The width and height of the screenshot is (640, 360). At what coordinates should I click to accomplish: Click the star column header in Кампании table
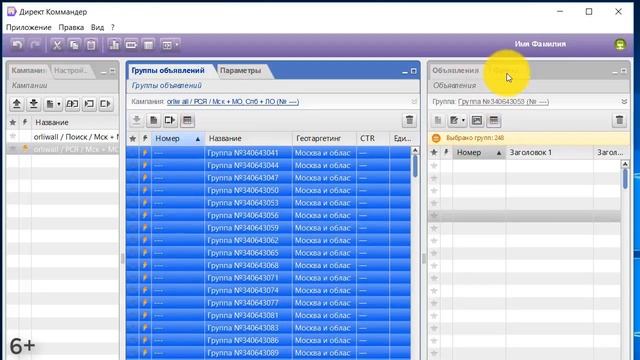[x=13, y=122]
